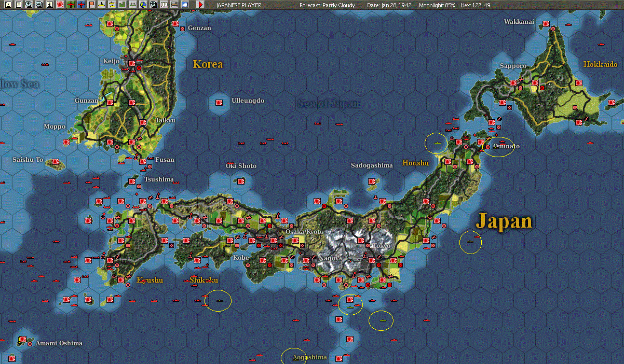Click the orange flag toolbar icon

click(91, 5)
